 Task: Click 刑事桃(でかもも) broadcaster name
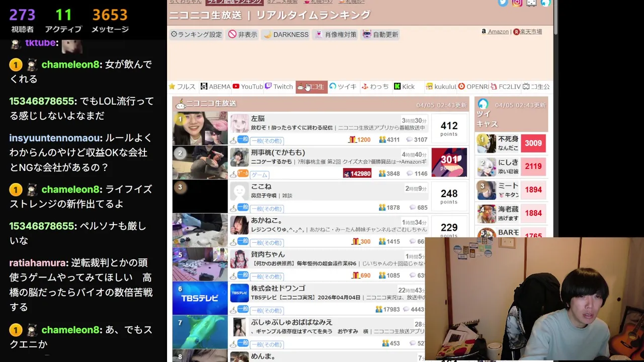278,152
